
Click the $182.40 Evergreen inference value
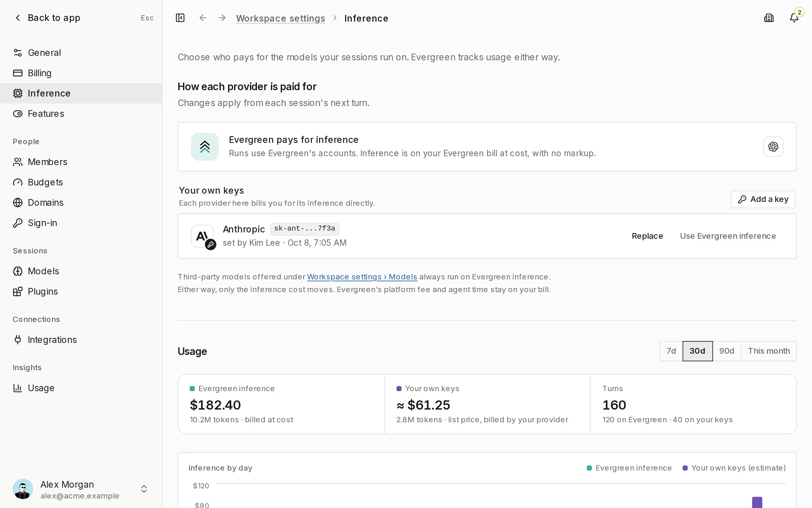click(215, 405)
